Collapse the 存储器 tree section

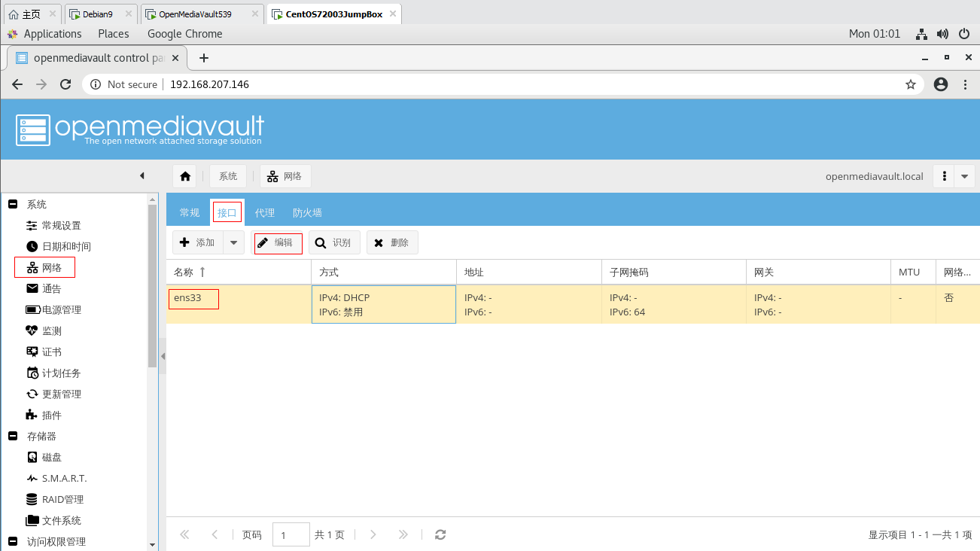point(12,436)
